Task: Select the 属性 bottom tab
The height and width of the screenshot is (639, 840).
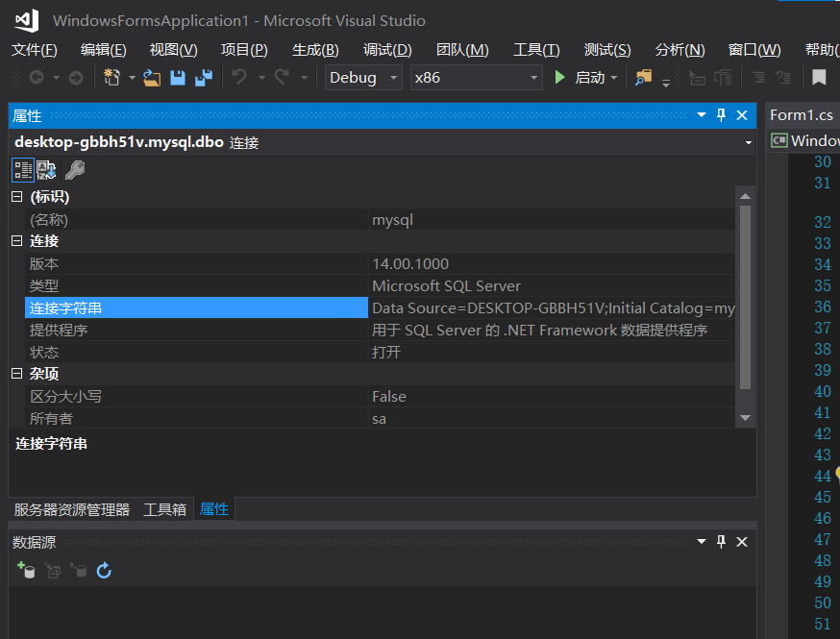Action: tap(213, 509)
